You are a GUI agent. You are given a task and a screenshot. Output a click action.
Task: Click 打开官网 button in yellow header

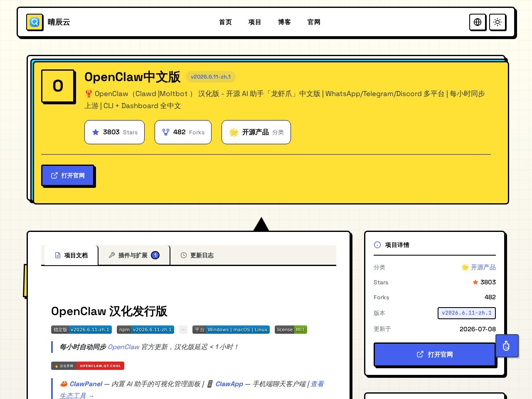point(68,175)
